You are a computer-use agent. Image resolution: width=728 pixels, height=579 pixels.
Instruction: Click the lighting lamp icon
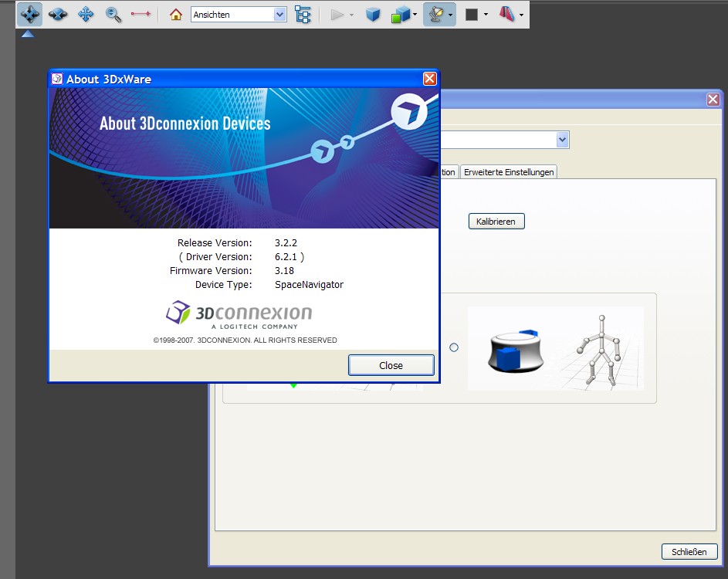(436, 15)
